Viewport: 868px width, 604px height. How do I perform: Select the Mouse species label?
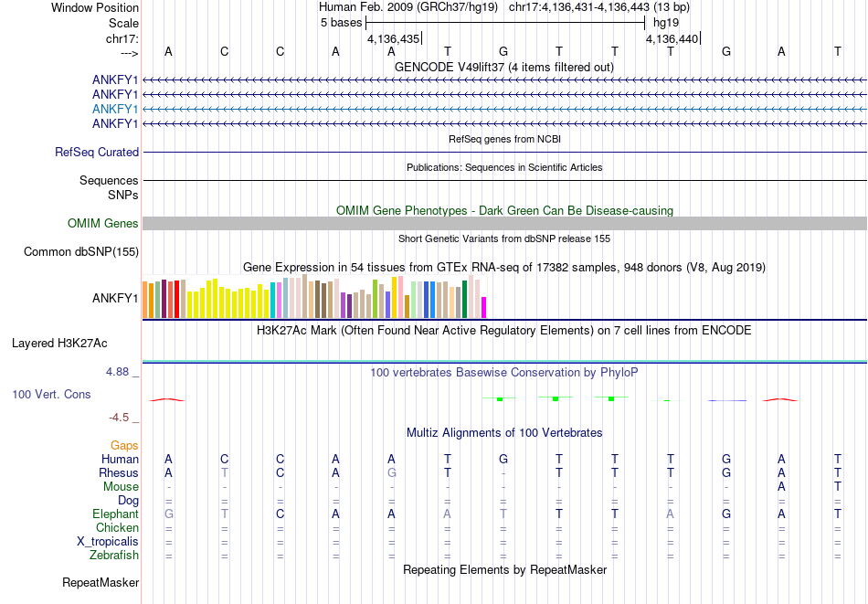pyautogui.click(x=121, y=487)
